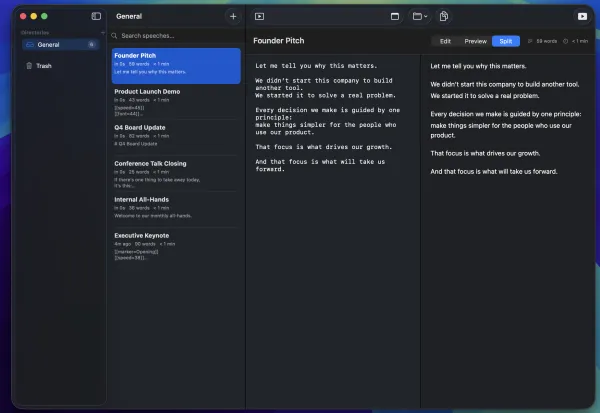The width and height of the screenshot is (600, 413).
Task: Click preview line 'Let me tell you why this matters.'
Action: point(478,66)
